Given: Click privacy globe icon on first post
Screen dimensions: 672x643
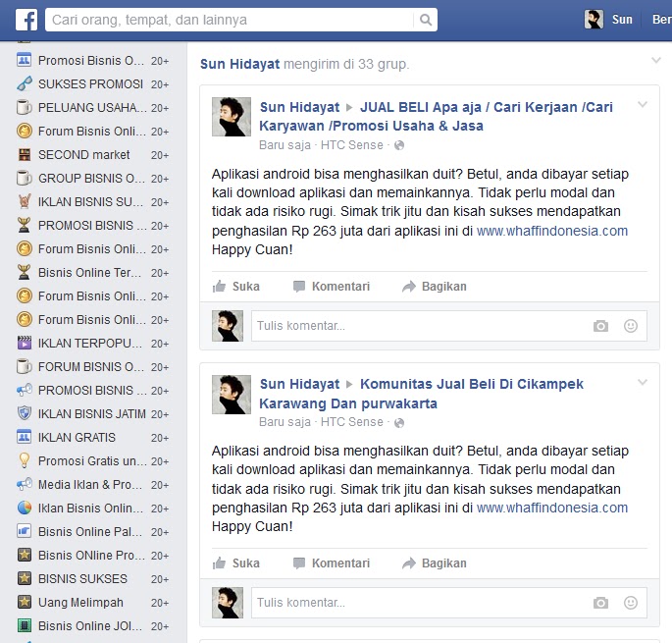Looking at the screenshot, I should point(399,145).
